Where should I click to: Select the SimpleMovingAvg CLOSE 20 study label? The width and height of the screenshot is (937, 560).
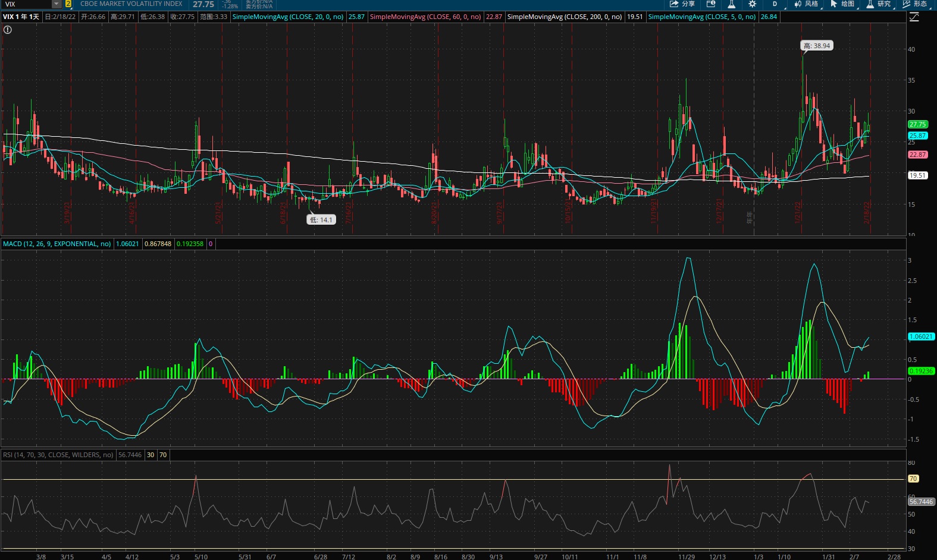[x=288, y=17]
